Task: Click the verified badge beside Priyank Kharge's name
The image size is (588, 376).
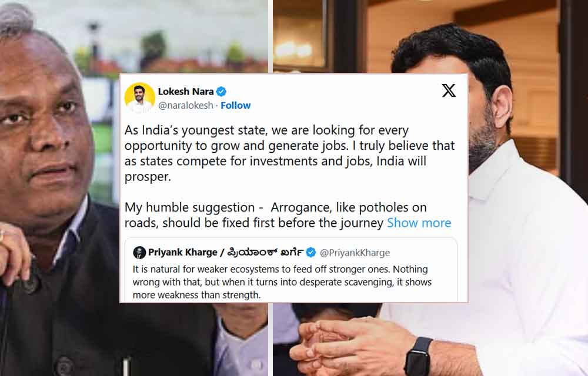Action: pyautogui.click(x=311, y=253)
